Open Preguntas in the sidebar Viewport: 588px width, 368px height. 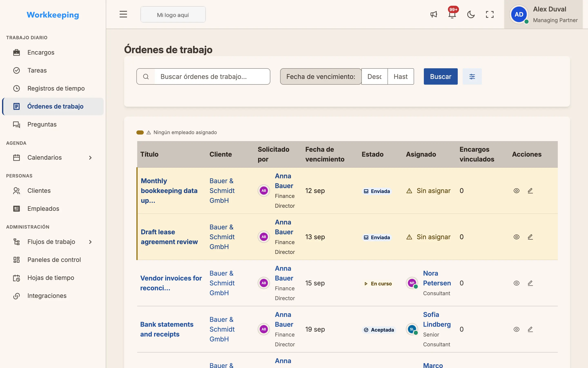[53, 124]
